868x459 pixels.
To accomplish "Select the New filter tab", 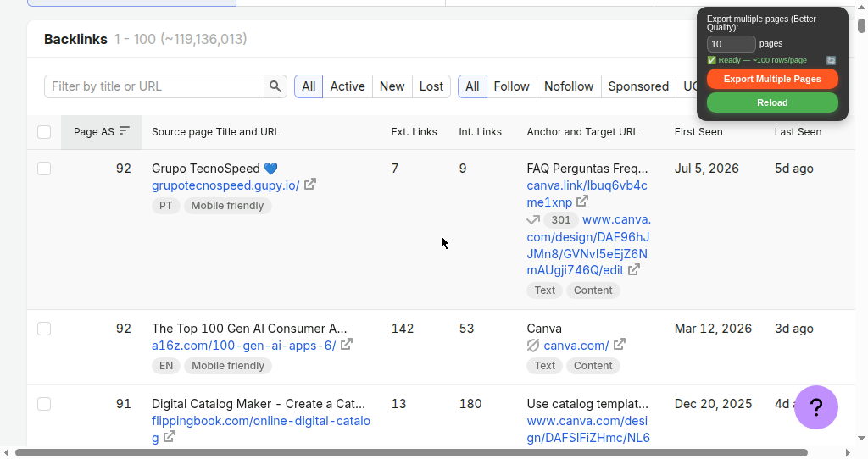I will point(392,86).
